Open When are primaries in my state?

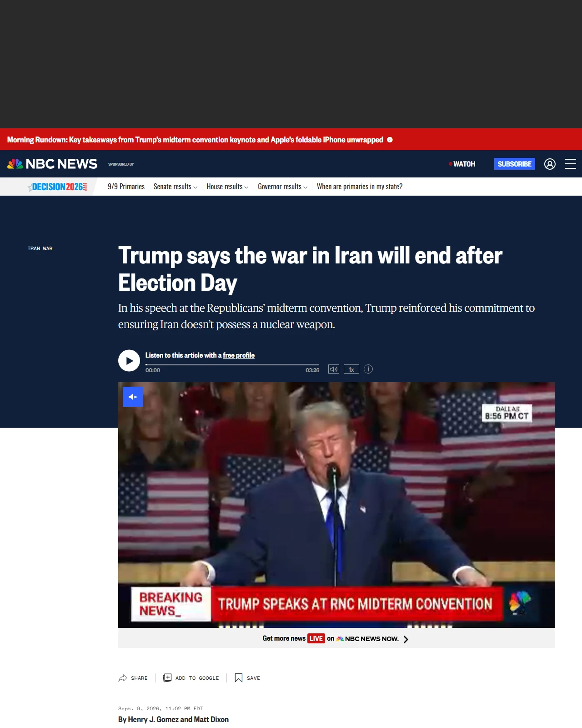tap(360, 187)
